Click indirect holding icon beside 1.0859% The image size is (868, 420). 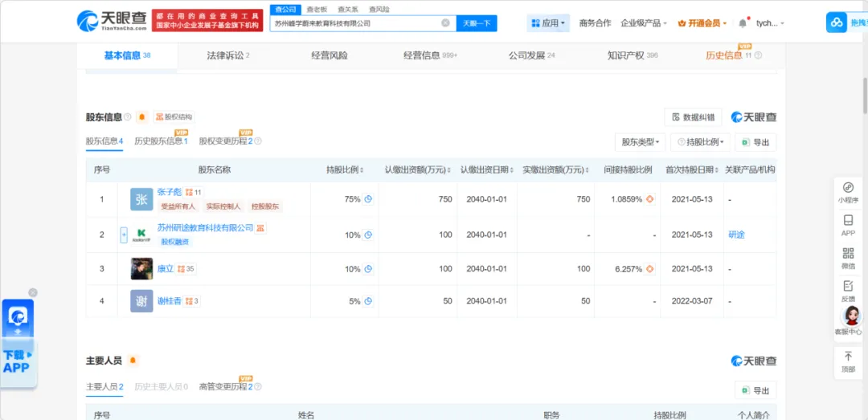[650, 199]
